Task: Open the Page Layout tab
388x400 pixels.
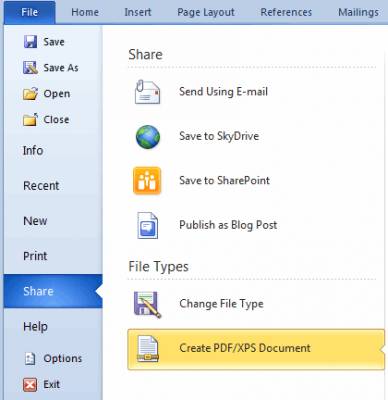Action: coord(206,12)
